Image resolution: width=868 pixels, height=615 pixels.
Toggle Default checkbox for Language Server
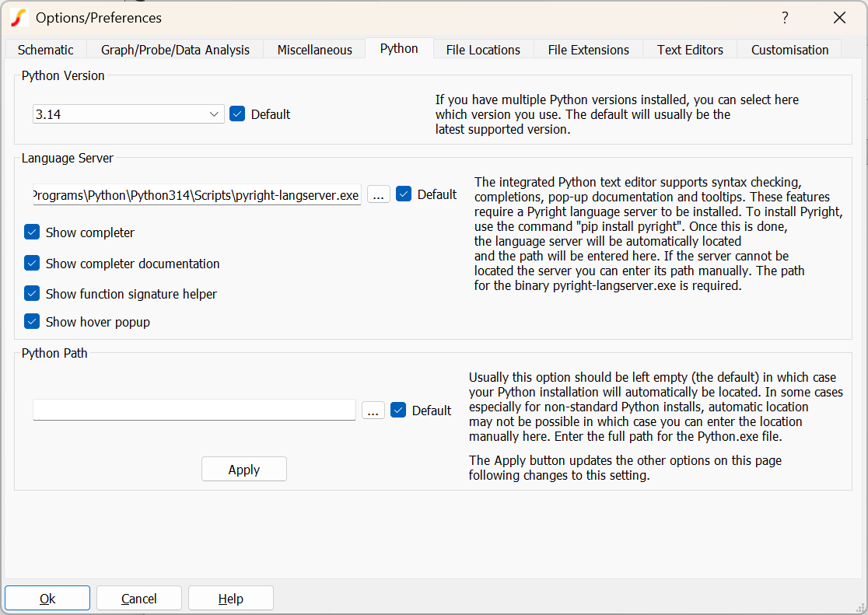404,194
